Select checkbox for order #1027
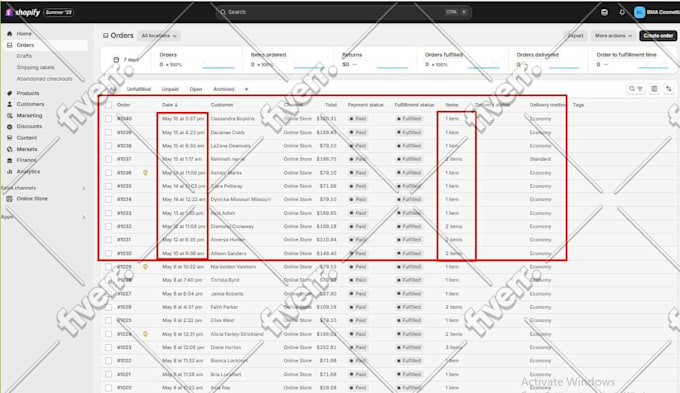680x393 pixels. pyautogui.click(x=108, y=294)
